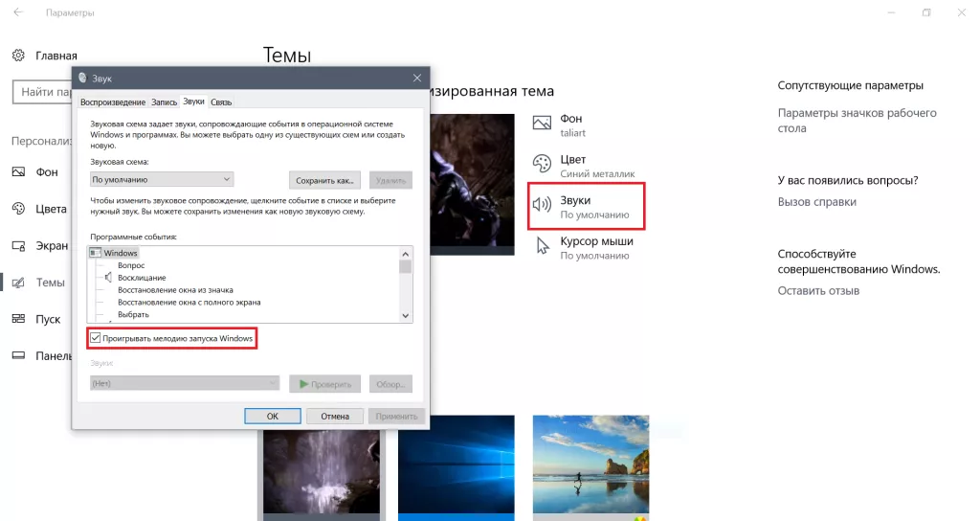Screen dimensions: 980x521
Task: Minimize the Параметры window
Action: point(891,12)
